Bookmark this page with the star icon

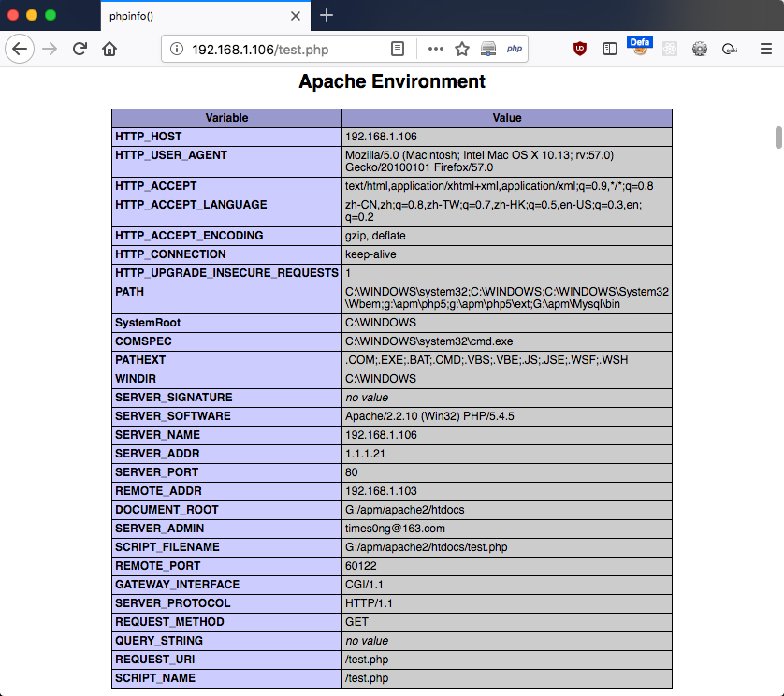tap(462, 49)
